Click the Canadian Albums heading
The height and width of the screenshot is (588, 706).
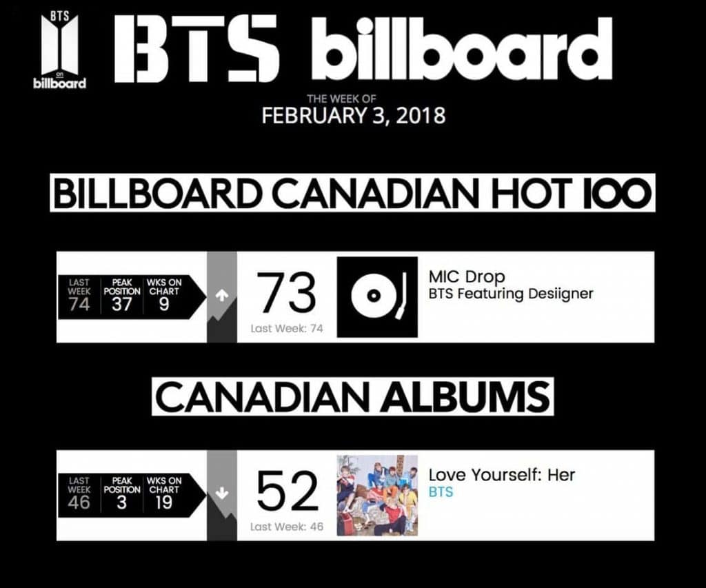(x=352, y=396)
